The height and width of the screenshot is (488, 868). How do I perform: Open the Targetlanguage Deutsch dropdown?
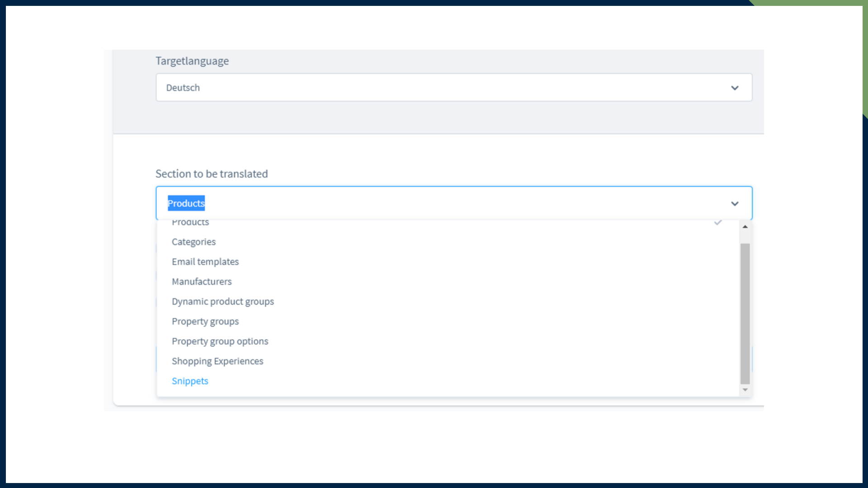point(454,88)
